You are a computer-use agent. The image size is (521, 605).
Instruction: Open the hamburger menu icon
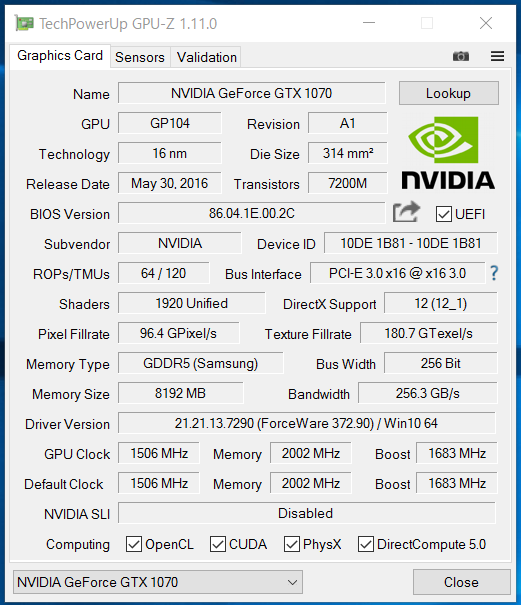[x=497, y=56]
